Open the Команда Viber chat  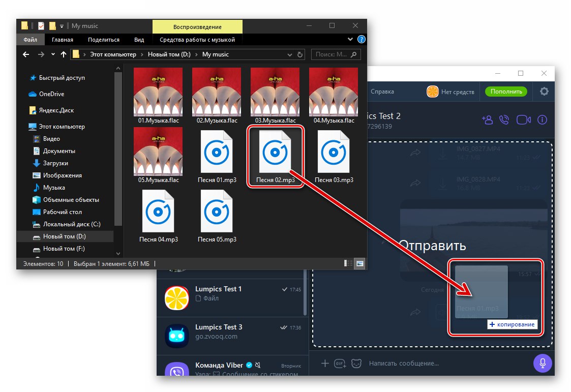tap(232, 366)
